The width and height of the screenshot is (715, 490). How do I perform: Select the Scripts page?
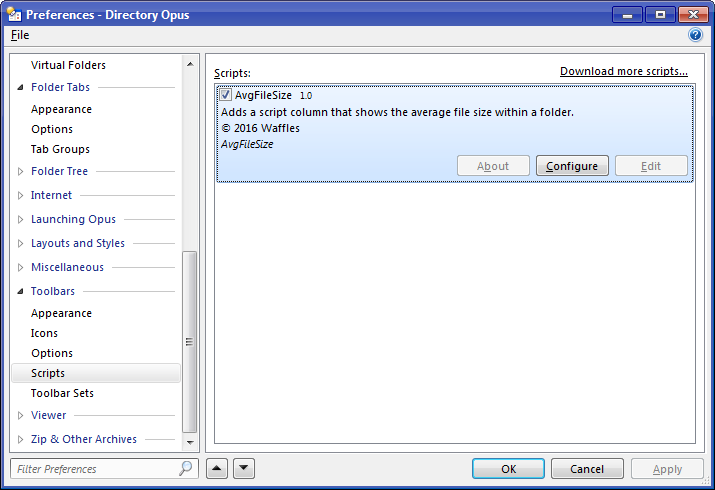96,373
